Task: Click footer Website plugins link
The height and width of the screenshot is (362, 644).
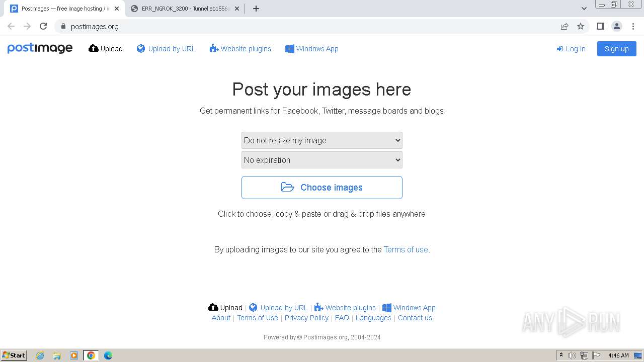Action: pos(345,308)
